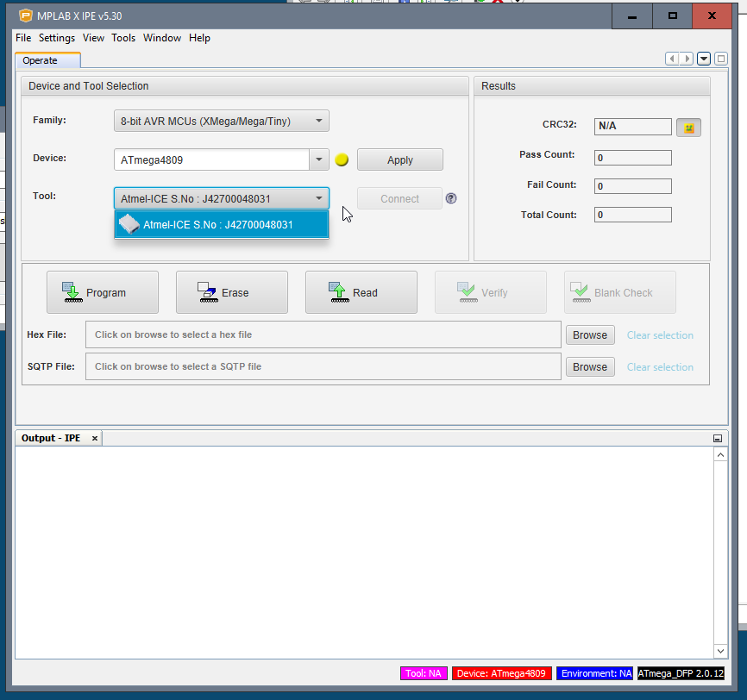This screenshot has width=747, height=700.
Task: Click the Output scrollbar up arrow
Action: click(x=721, y=455)
